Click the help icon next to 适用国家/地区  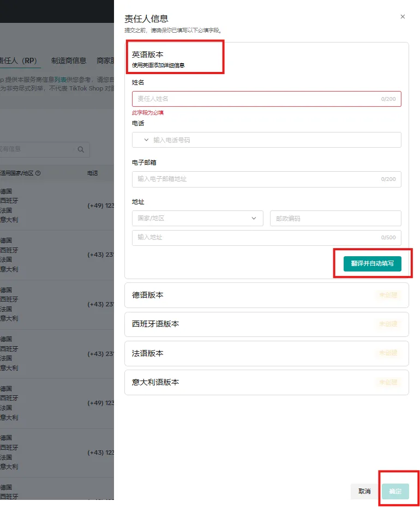tap(38, 173)
